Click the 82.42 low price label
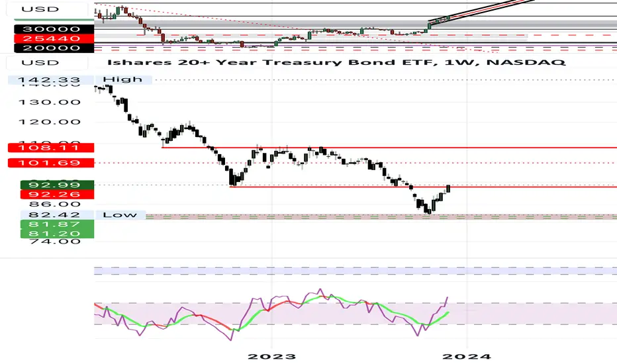This screenshot has width=617, height=364. coord(57,215)
